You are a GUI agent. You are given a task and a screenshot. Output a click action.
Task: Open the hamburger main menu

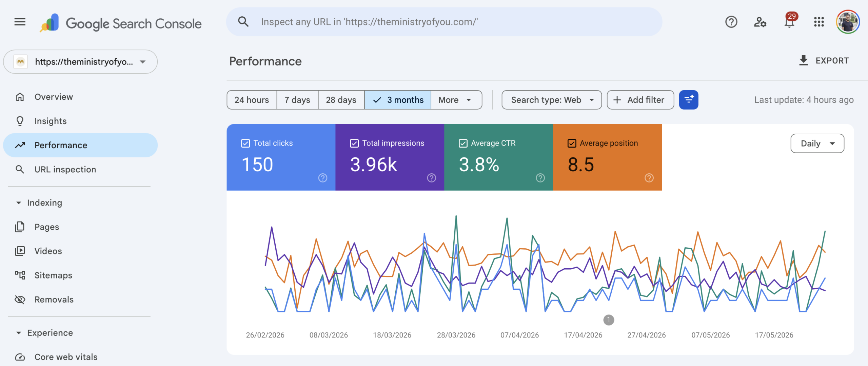[x=20, y=22]
